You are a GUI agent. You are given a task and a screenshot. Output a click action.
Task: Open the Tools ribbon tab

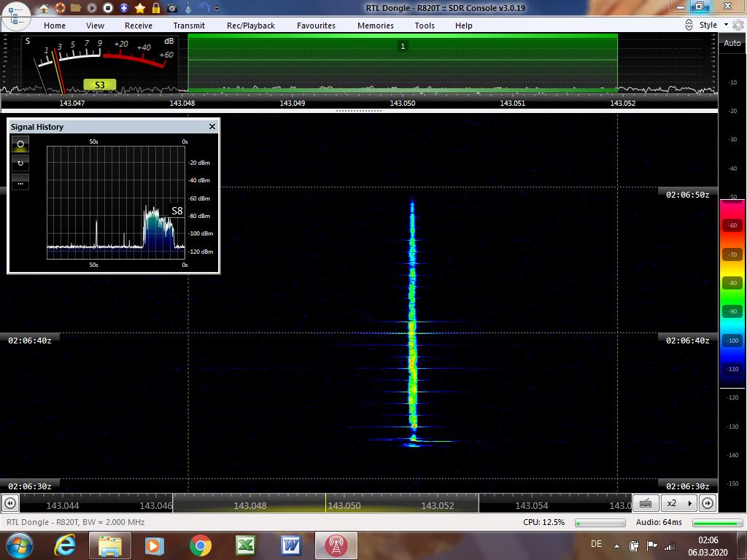point(425,26)
